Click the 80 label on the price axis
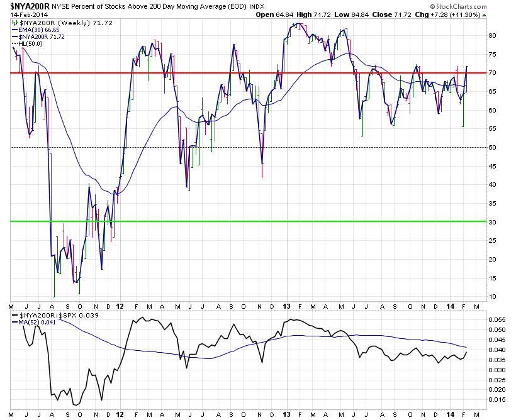Viewport: 516px width, 420px height. pyautogui.click(x=492, y=35)
